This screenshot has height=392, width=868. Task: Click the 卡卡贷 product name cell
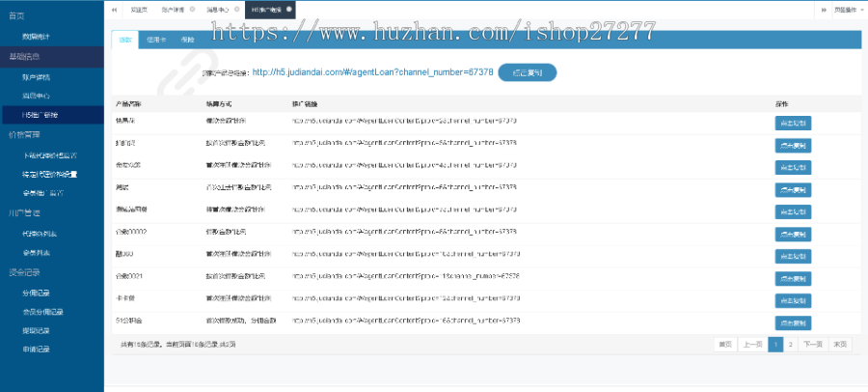pos(124,298)
